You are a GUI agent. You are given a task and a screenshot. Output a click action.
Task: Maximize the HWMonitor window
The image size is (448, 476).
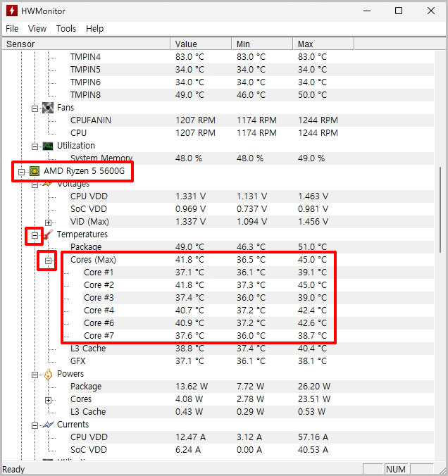[x=399, y=11]
